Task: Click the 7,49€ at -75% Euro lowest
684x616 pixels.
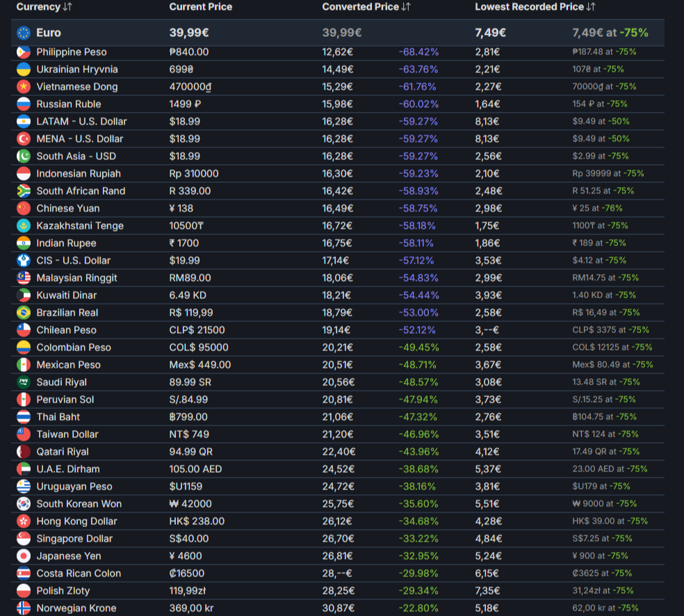Action: (x=610, y=33)
